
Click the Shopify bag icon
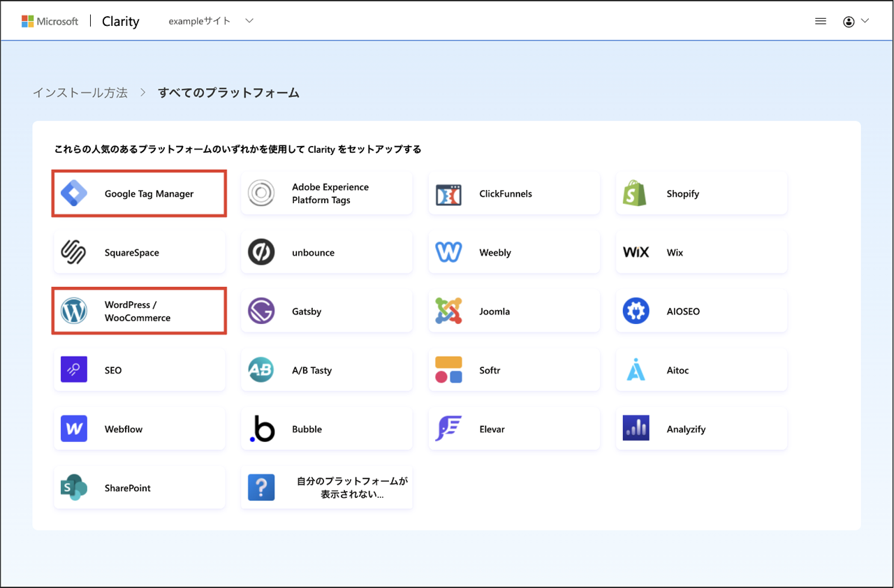pyautogui.click(x=636, y=193)
